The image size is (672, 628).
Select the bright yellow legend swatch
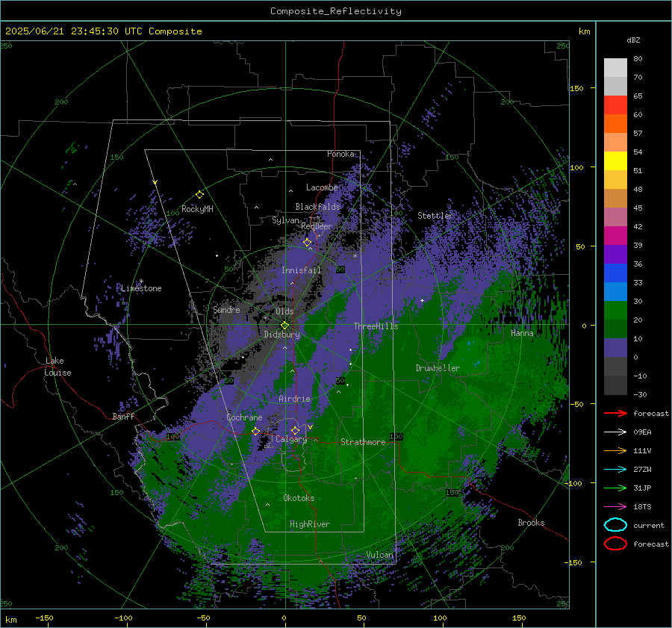click(615, 161)
